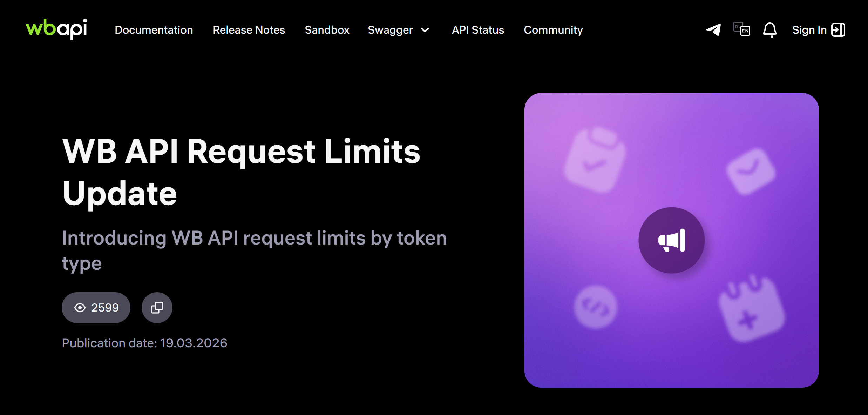Open the Swagger menu
This screenshot has height=415, width=868.
pos(390,30)
